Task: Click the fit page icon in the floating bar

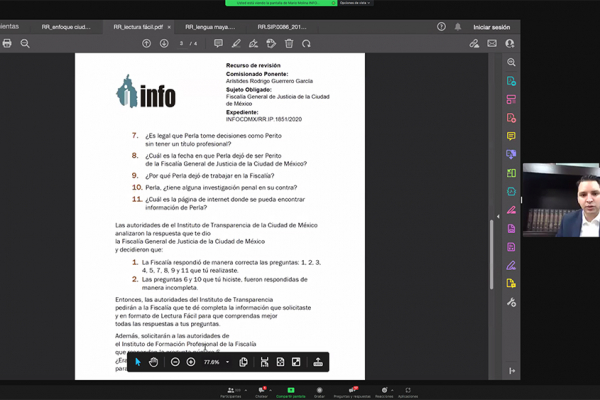Action: [x=280, y=362]
